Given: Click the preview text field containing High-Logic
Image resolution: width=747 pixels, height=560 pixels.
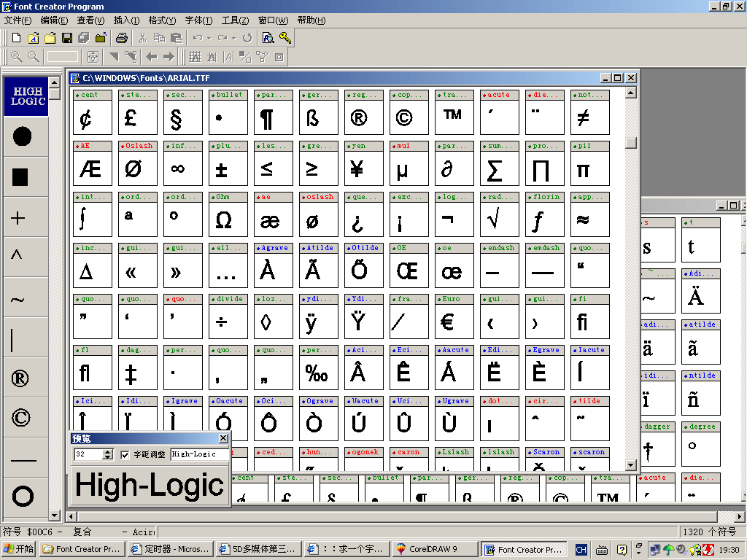Looking at the screenshot, I should click(199, 454).
